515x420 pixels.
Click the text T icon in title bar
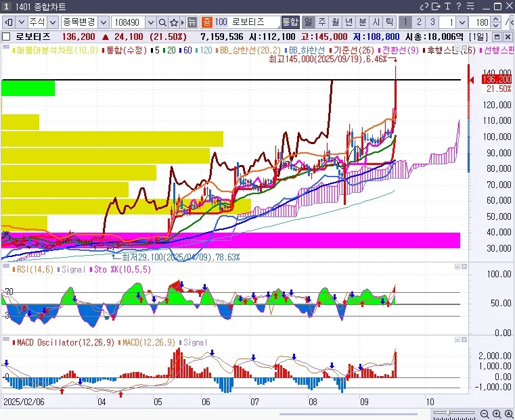tap(447, 6)
